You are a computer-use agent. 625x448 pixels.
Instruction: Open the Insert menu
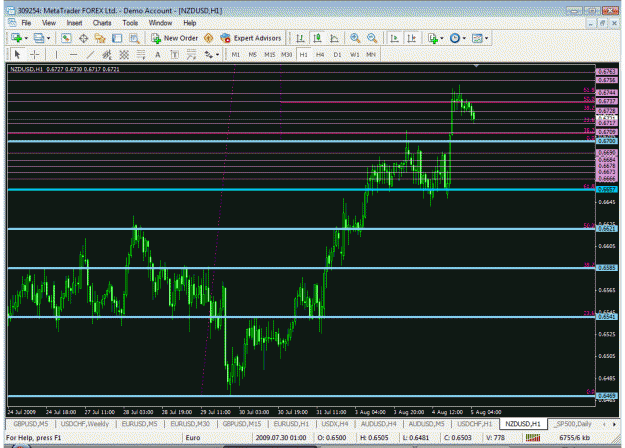(x=74, y=23)
